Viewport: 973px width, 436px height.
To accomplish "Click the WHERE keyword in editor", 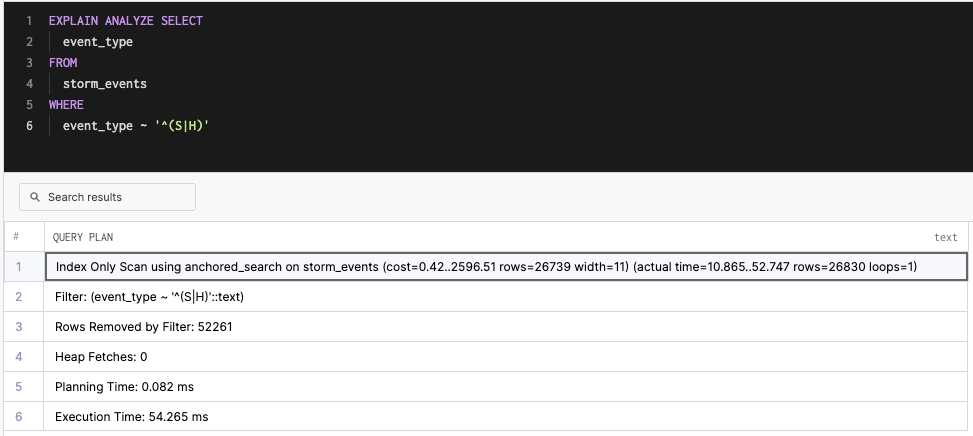I will pos(66,105).
